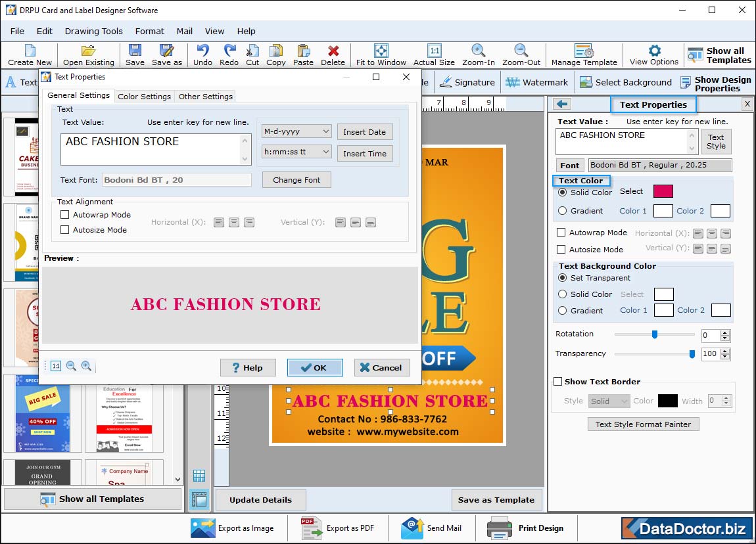Click Fit to Window icon
The image size is (756, 544).
point(381,55)
